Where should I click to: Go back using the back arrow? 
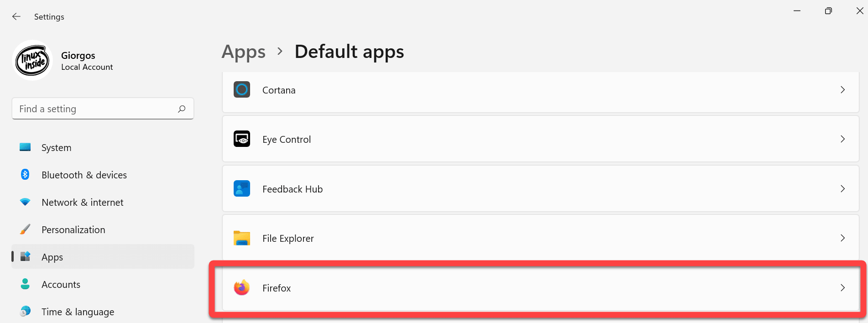coord(16,16)
